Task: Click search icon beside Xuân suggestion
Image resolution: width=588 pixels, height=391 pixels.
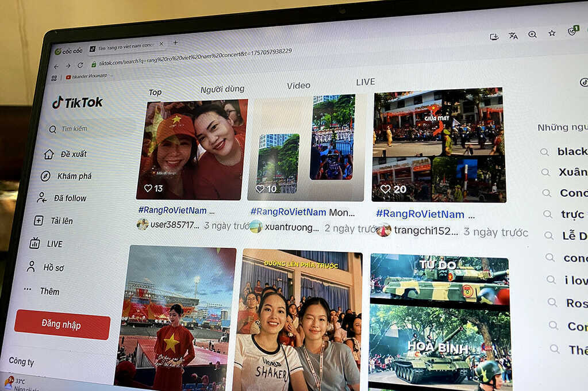Action: (545, 172)
